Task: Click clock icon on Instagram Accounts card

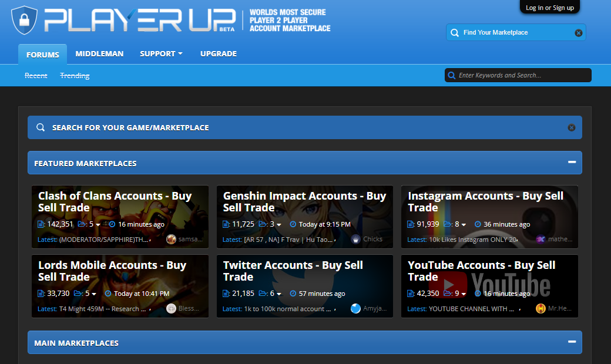Action: [478, 224]
